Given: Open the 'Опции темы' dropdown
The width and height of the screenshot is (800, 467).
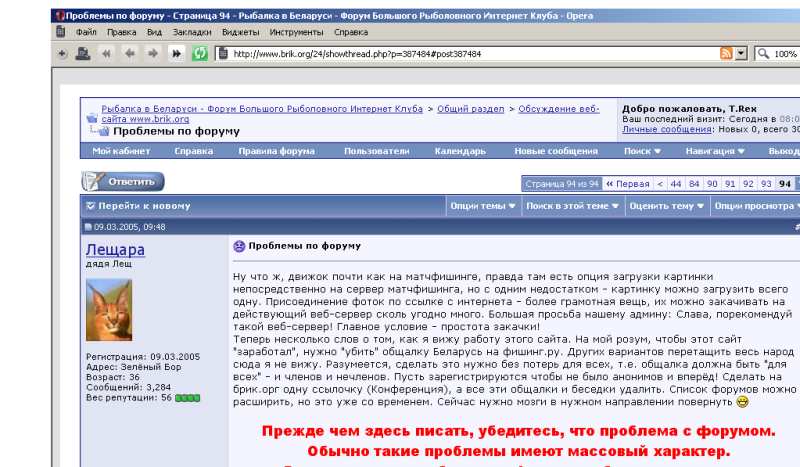Looking at the screenshot, I should tap(483, 206).
